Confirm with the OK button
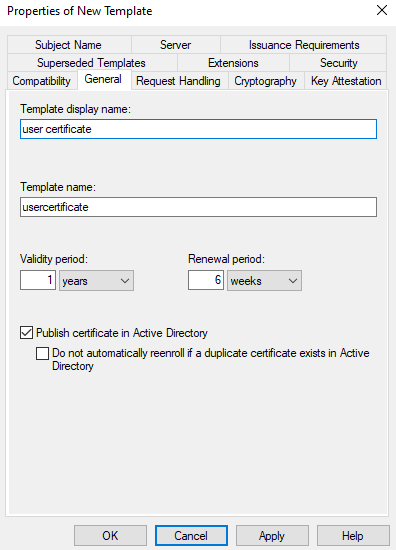The image size is (396, 550). [x=110, y=536]
